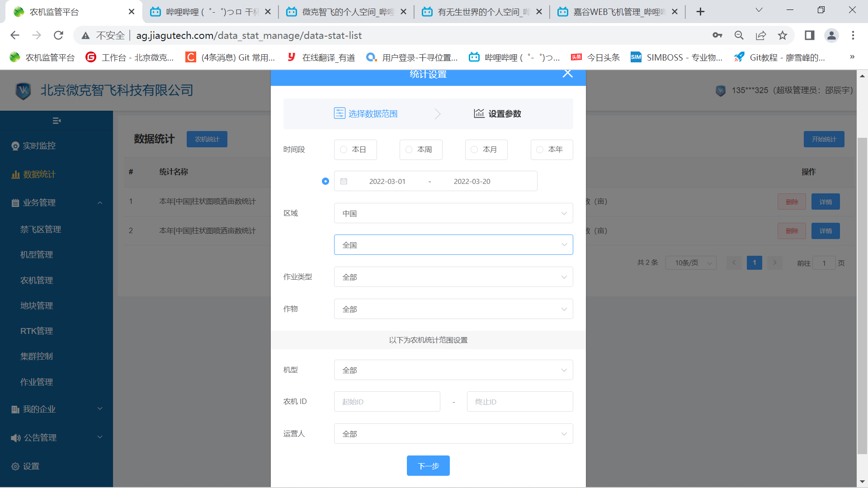Select the 本月 time period radio
Viewport: 868px width, 488px height.
pos(474,150)
